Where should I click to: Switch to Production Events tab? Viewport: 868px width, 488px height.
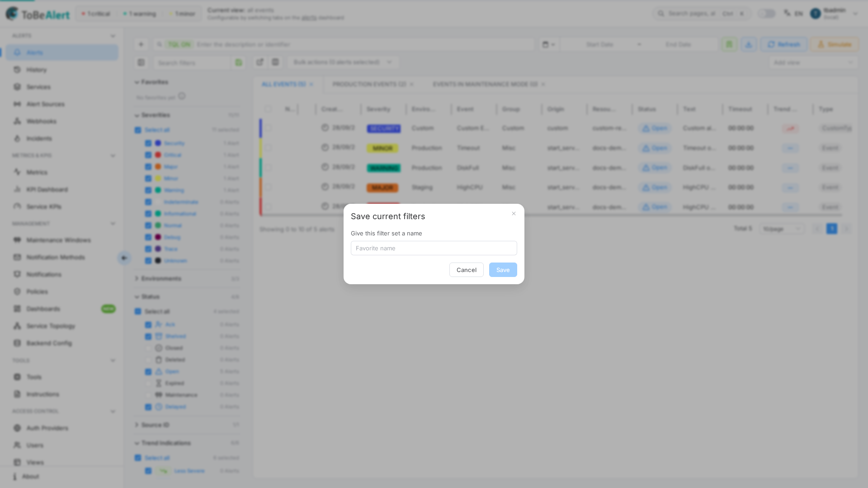click(369, 84)
